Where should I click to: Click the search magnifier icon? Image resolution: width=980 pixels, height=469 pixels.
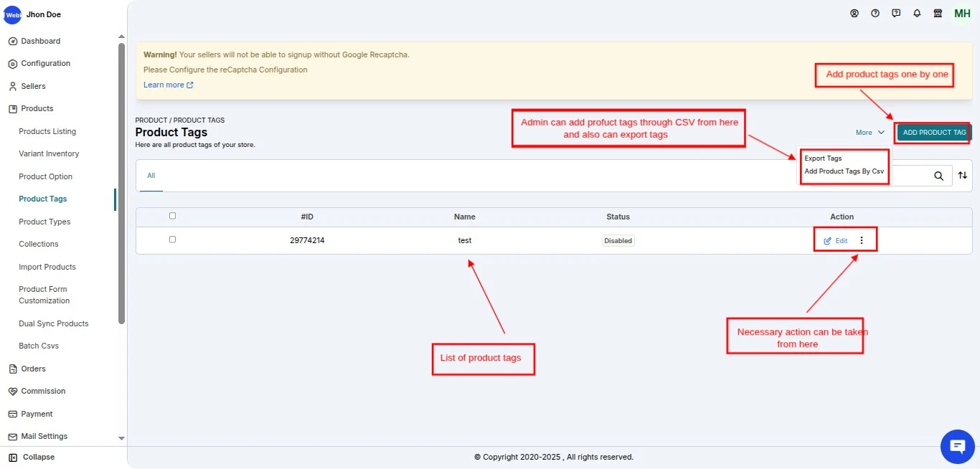pos(938,176)
